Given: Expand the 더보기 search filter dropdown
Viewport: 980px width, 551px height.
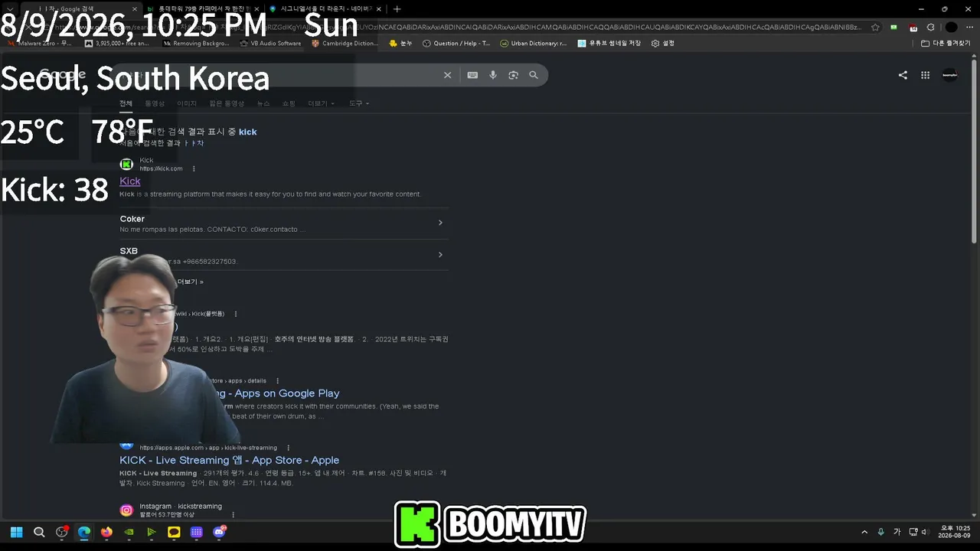Looking at the screenshot, I should (x=321, y=103).
